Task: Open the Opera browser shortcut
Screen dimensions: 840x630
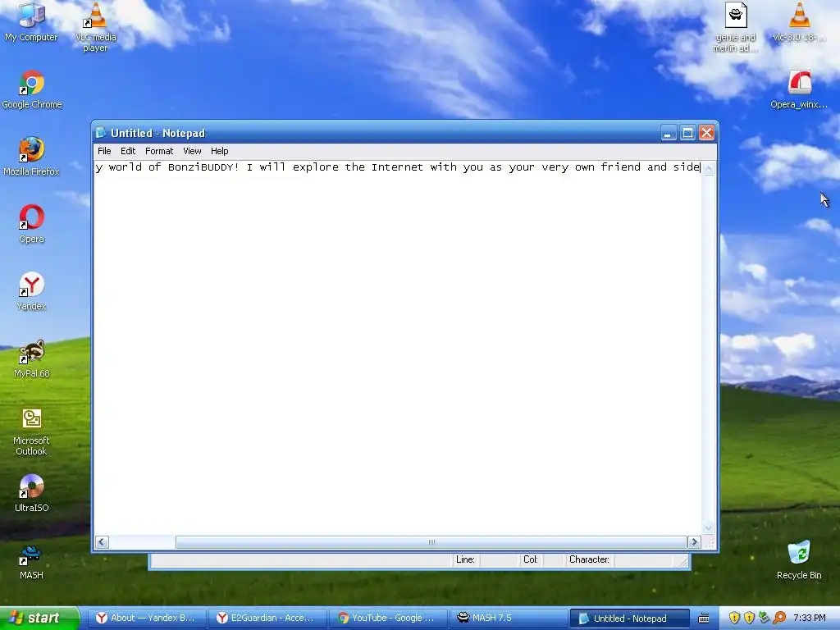Action: point(31,224)
